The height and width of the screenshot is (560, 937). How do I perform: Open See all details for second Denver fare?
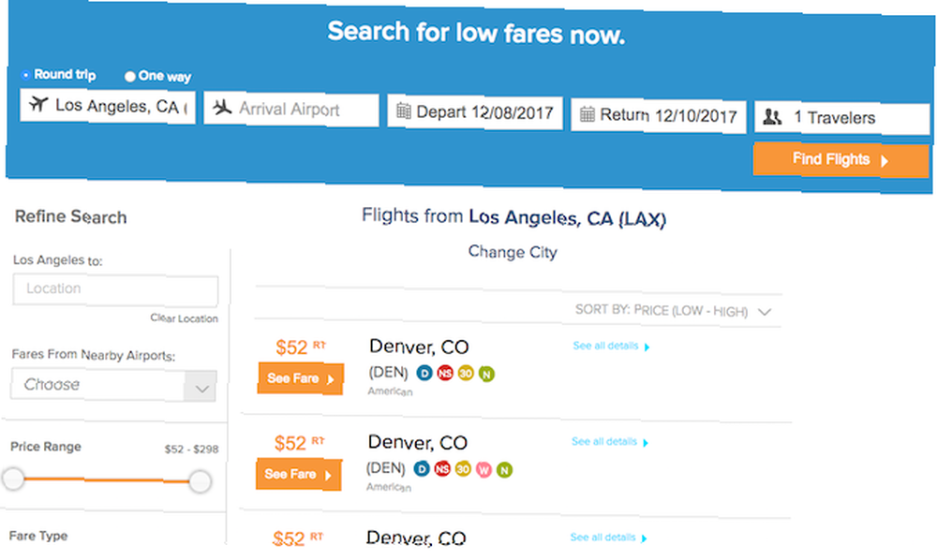[x=610, y=442]
